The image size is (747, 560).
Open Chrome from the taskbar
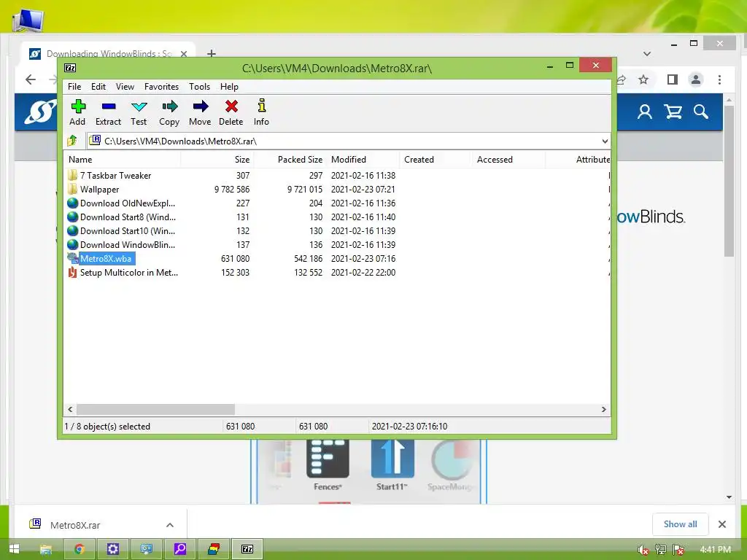(x=80, y=549)
